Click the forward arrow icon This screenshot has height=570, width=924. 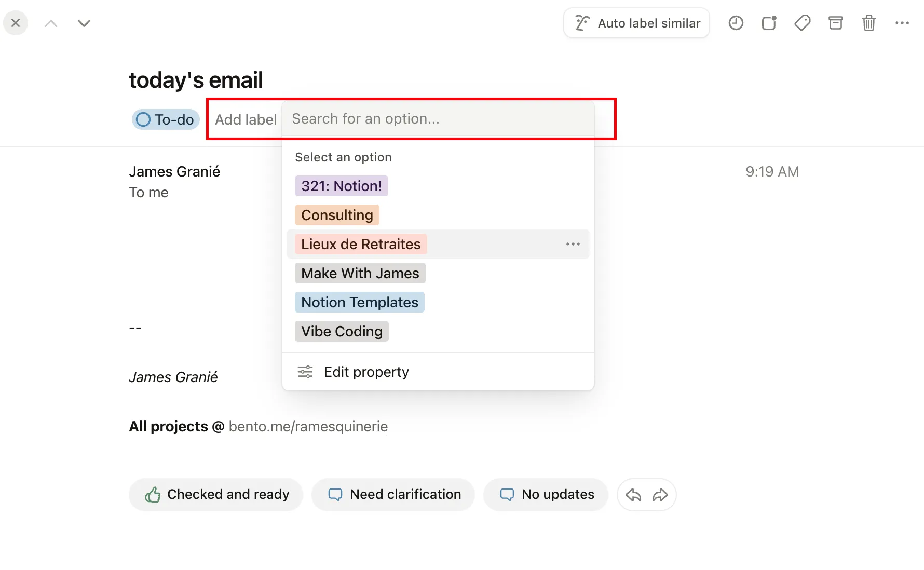coord(660,495)
